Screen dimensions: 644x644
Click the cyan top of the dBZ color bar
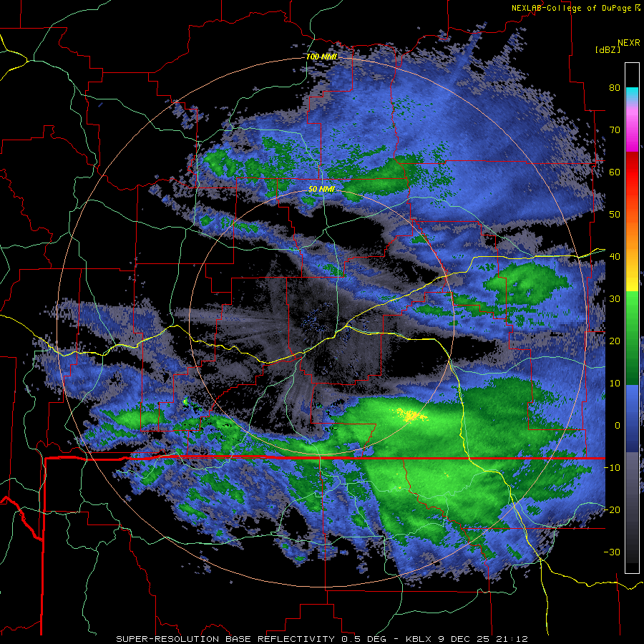tap(632, 94)
